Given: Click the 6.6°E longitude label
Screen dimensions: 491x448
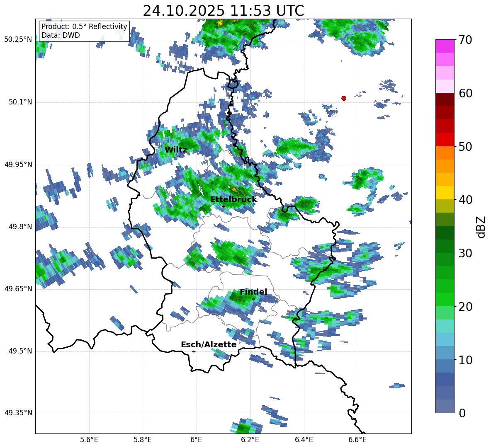Looking at the screenshot, I should pos(357,440).
